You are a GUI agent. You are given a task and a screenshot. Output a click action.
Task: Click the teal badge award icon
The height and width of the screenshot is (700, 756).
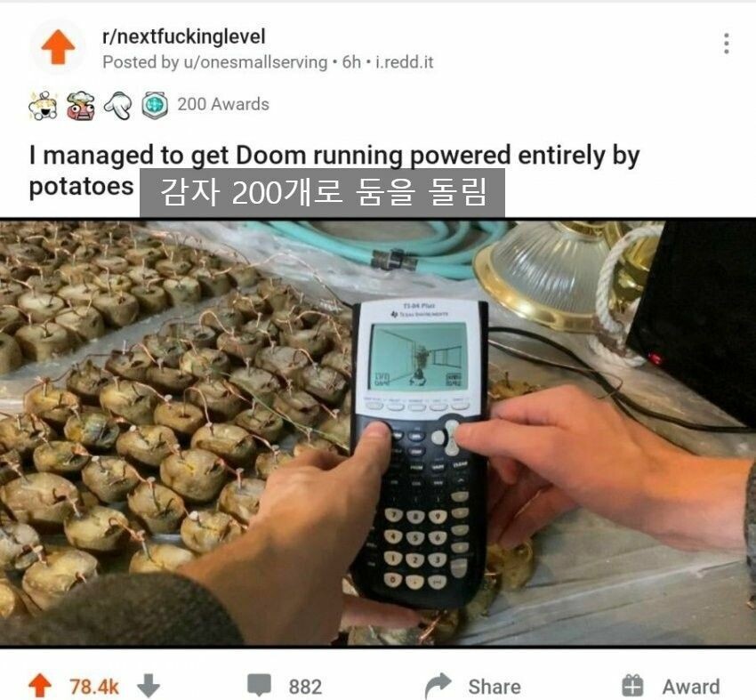pyautogui.click(x=155, y=105)
